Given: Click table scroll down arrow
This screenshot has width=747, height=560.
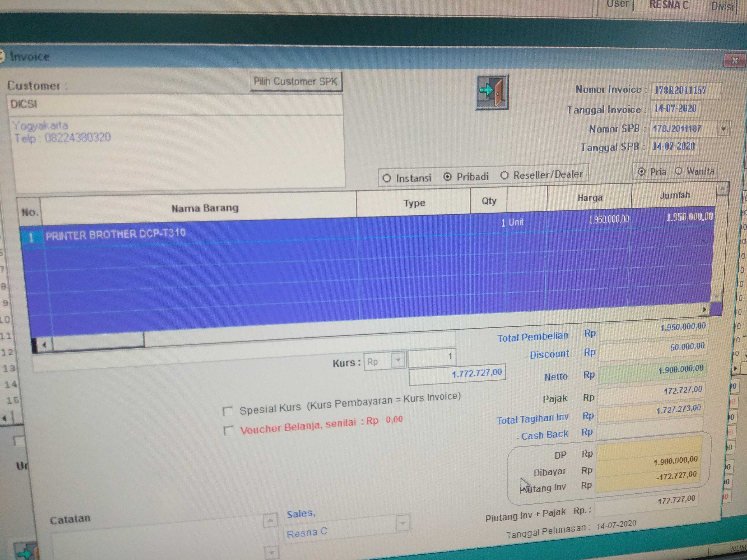Looking at the screenshot, I should [x=717, y=297].
